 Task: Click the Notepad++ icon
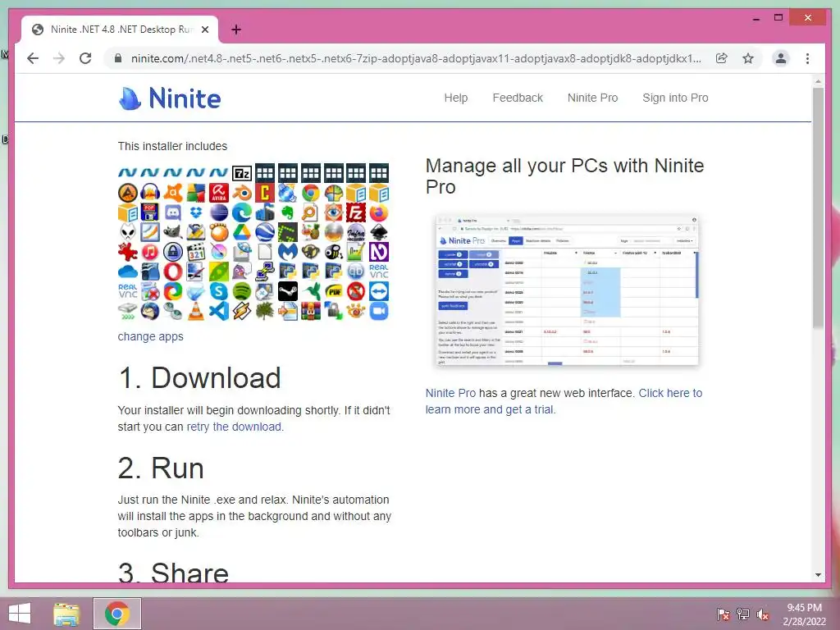pyautogui.click(x=356, y=252)
